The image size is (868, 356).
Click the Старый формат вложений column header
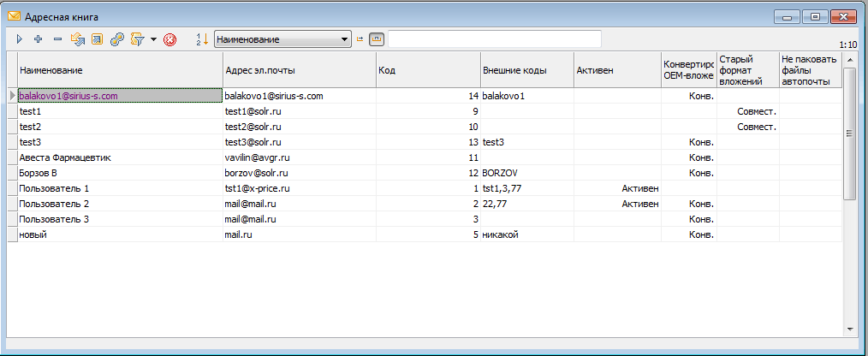pos(748,70)
